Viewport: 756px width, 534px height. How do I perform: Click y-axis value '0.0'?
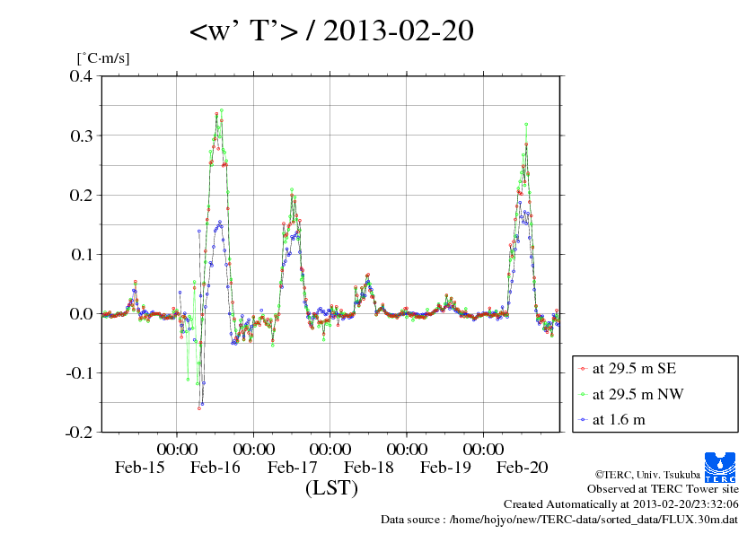click(x=81, y=314)
